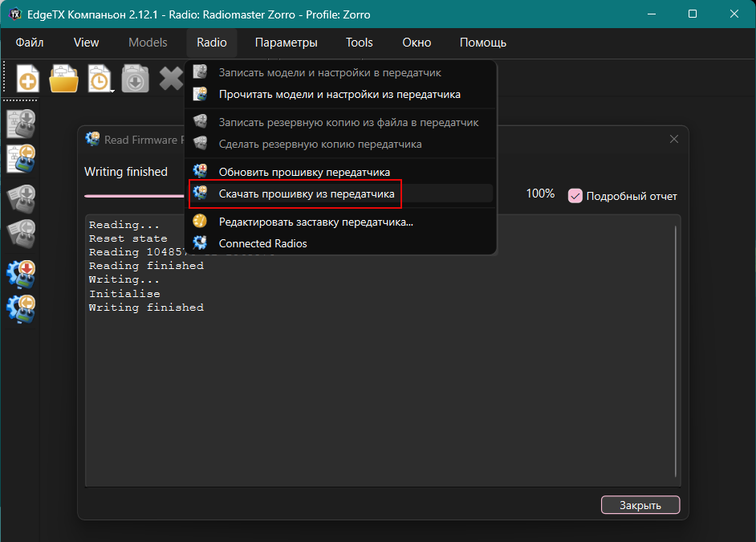The height and width of the screenshot is (542, 756).
Task: Select Обновить прошивку передатчика
Action: click(x=340, y=172)
